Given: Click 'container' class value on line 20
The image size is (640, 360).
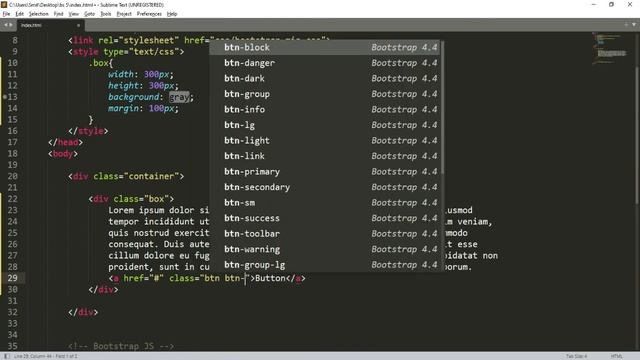Looking at the screenshot, I should [x=151, y=176].
